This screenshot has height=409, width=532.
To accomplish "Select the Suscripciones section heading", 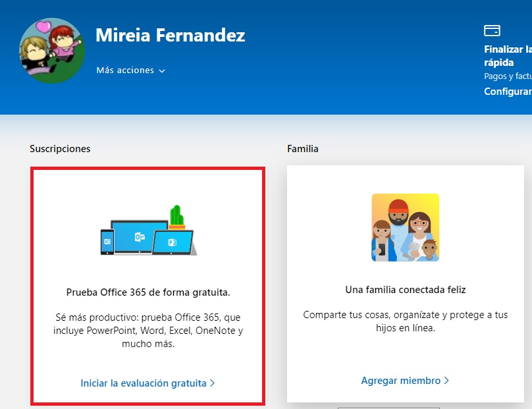I will coord(60,149).
